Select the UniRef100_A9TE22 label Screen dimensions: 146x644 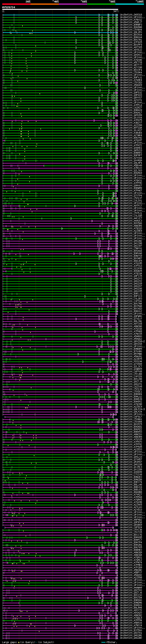tap(131, 50)
